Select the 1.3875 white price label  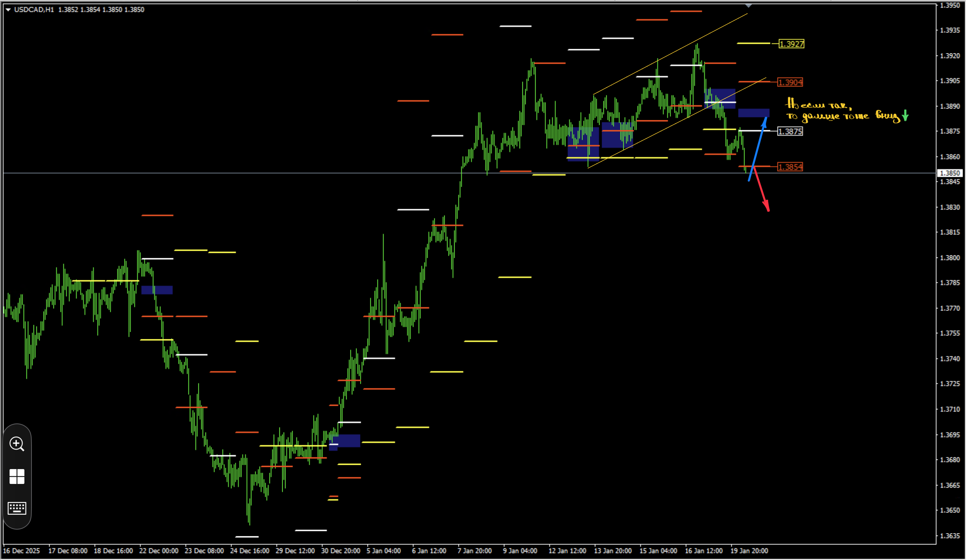click(790, 132)
